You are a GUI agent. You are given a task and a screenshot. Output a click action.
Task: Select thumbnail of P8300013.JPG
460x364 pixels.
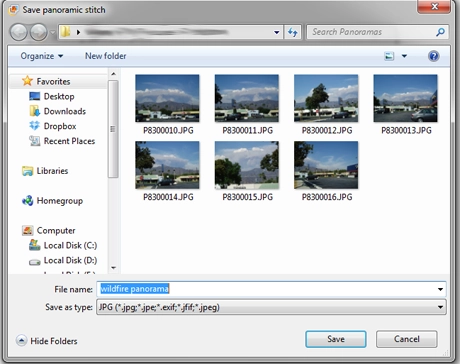(405, 98)
